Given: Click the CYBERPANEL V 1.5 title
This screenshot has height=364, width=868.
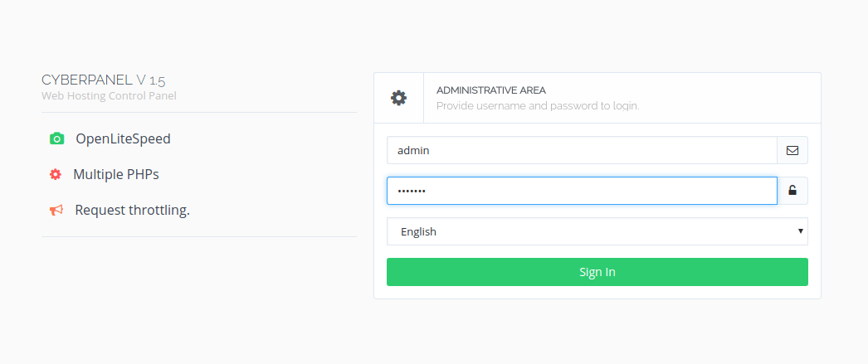Looking at the screenshot, I should pos(103,80).
